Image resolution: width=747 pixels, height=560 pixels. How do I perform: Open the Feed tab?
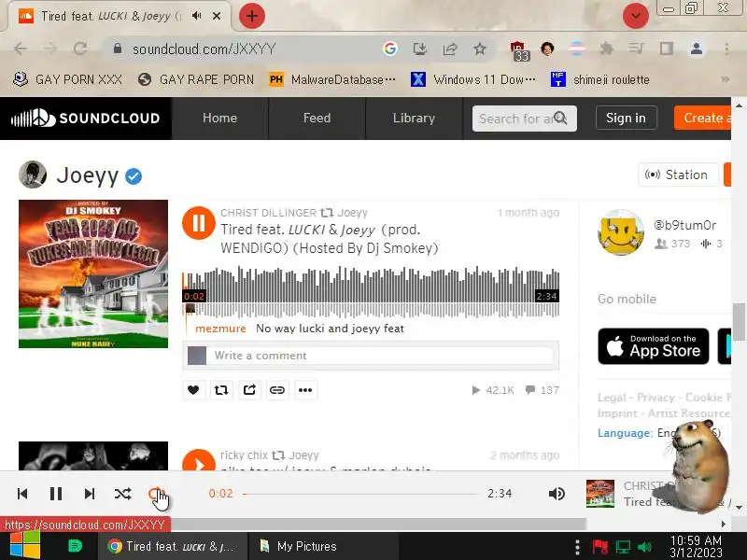[x=317, y=119]
